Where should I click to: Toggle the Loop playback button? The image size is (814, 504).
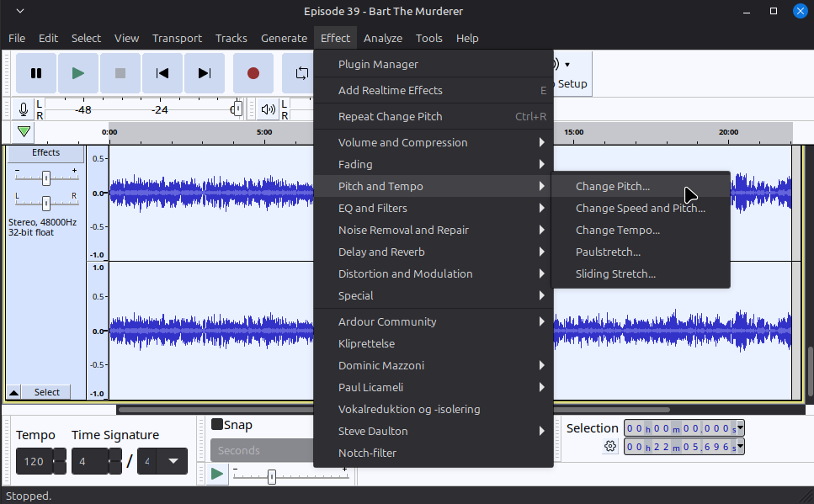(x=300, y=73)
